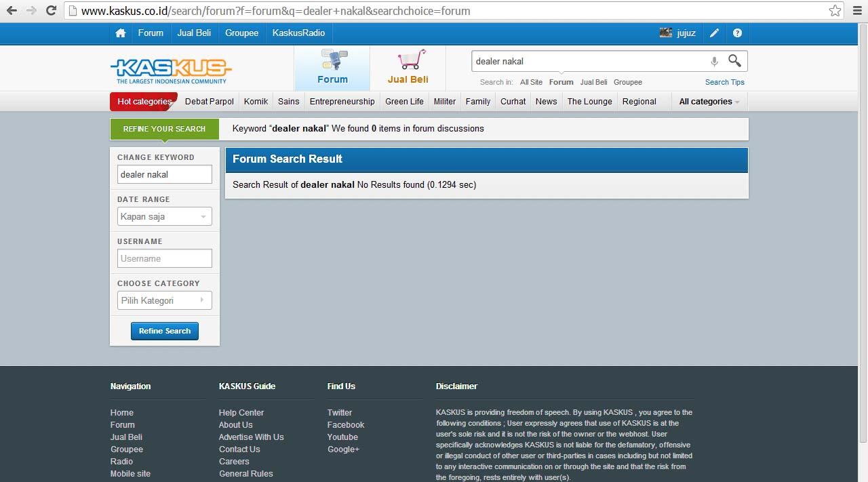Bookmark page with the star icon
Viewport: 868px width, 482px height.
(x=835, y=10)
